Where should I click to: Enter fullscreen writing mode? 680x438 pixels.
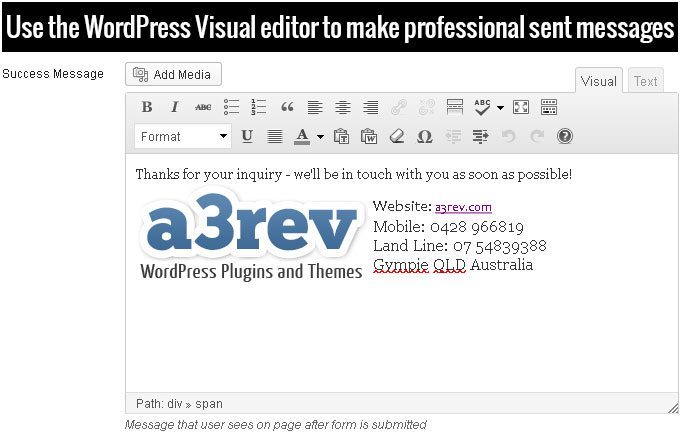[x=520, y=107]
